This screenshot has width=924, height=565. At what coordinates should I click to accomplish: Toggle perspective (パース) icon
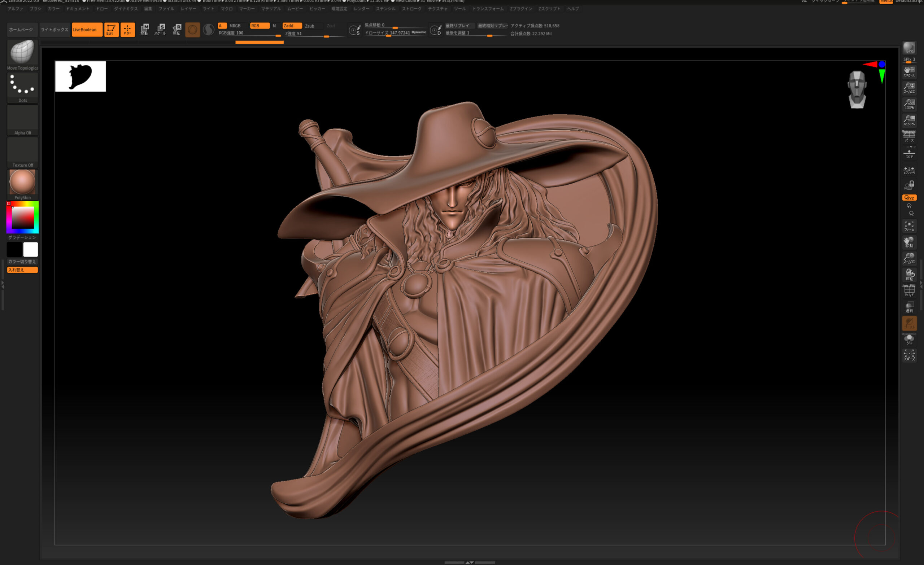(909, 137)
